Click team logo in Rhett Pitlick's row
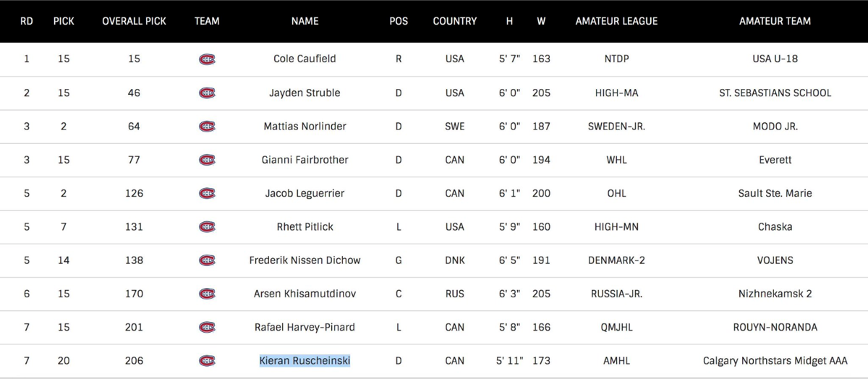 point(207,227)
